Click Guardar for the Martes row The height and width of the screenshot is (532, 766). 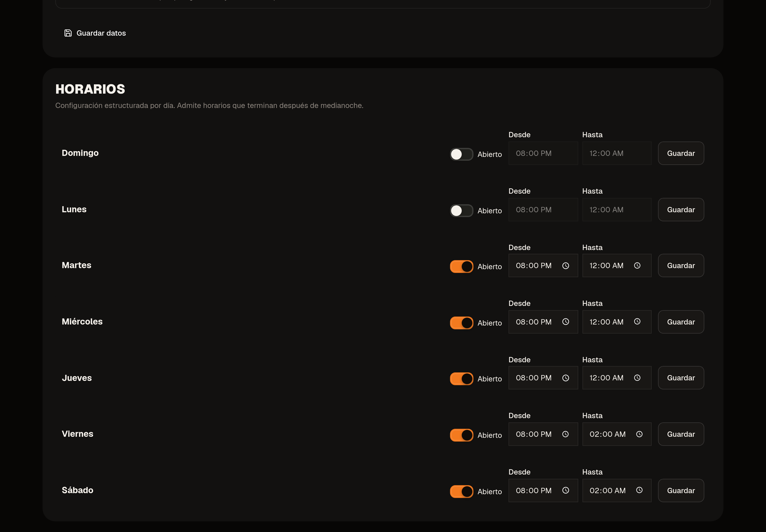(x=681, y=266)
